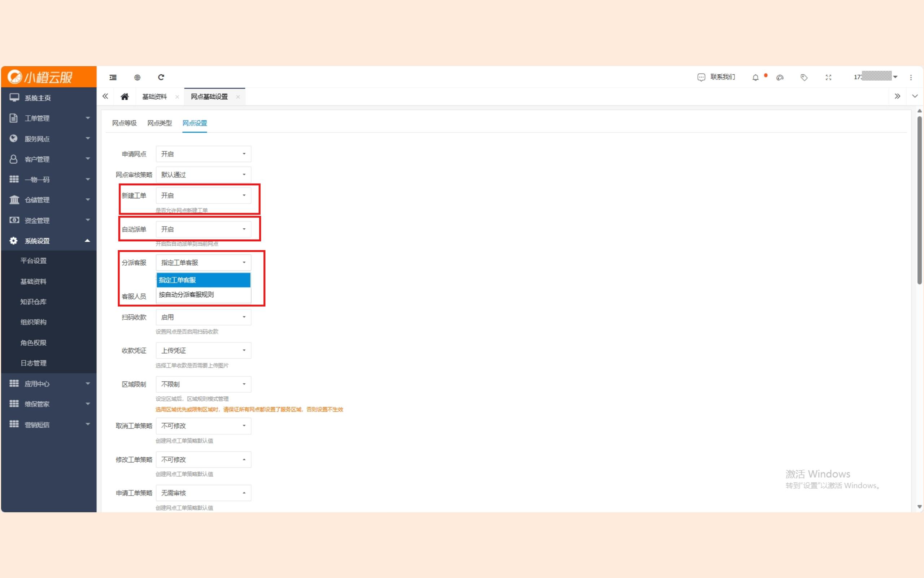Open 基础资料 submenu item
Screen dimensions: 924x578
49,281
